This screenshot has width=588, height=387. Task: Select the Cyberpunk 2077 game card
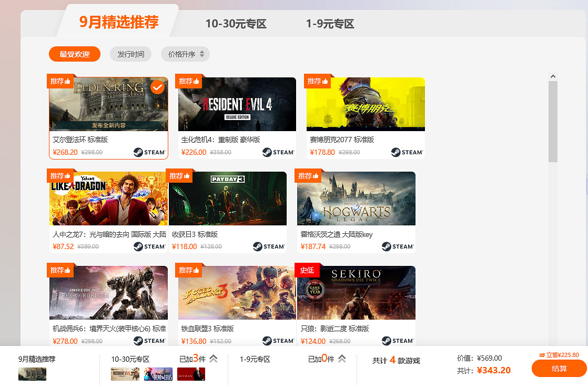(365, 105)
